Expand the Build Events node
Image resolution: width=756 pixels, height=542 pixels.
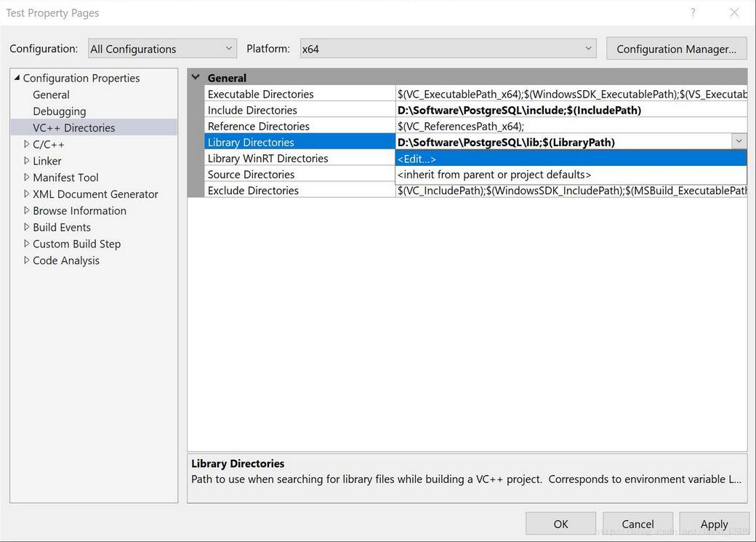tap(26, 227)
